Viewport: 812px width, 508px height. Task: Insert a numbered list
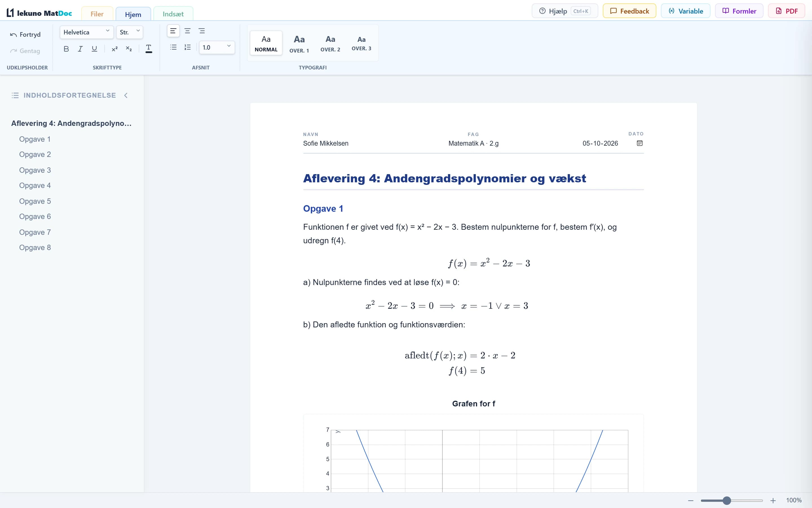187,47
